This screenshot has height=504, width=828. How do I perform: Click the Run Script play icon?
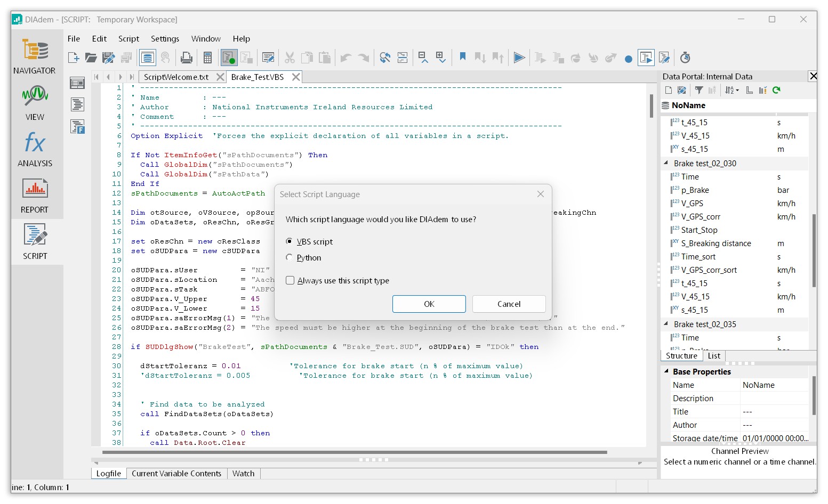click(x=519, y=58)
